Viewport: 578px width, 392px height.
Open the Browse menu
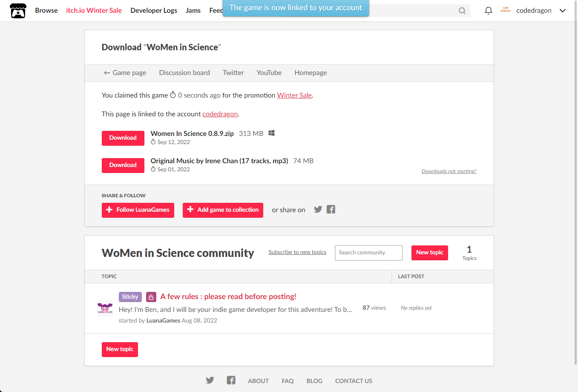click(46, 10)
